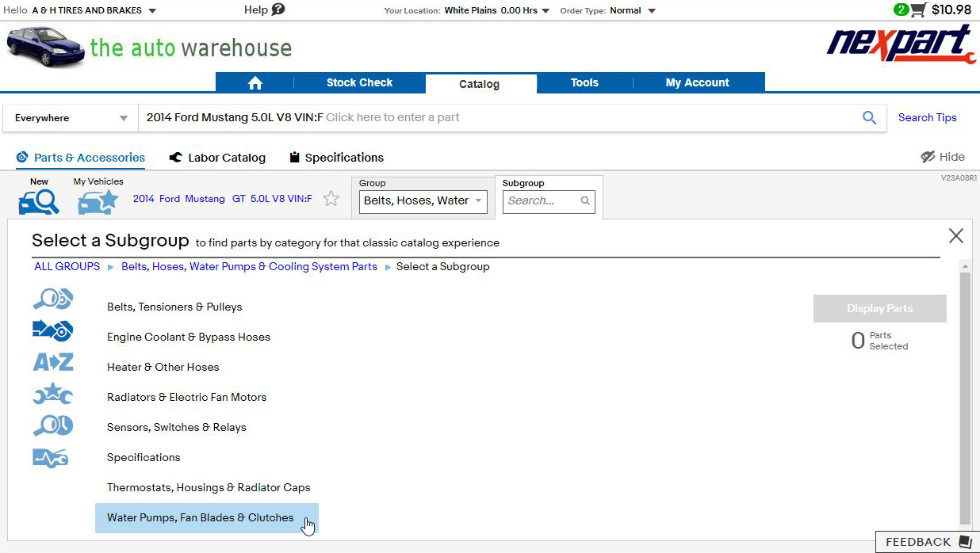
Task: Select Thermostats, Housings & Radiator Caps
Action: (x=209, y=488)
